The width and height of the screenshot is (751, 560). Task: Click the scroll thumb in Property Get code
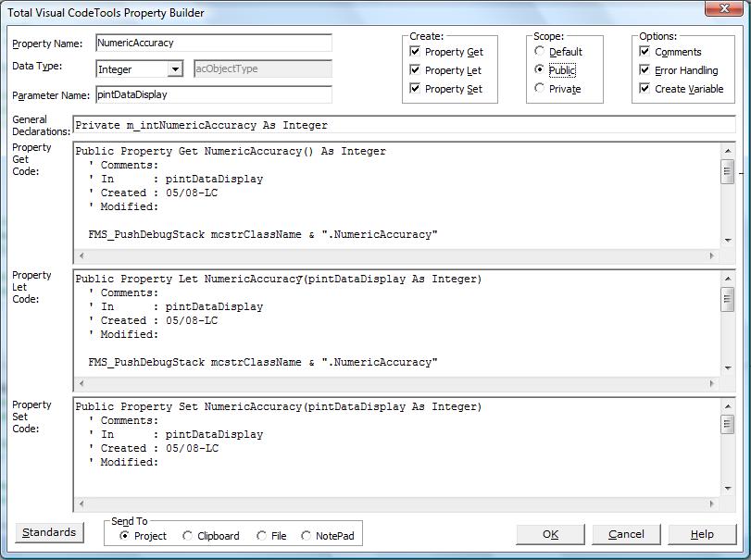coord(728,171)
